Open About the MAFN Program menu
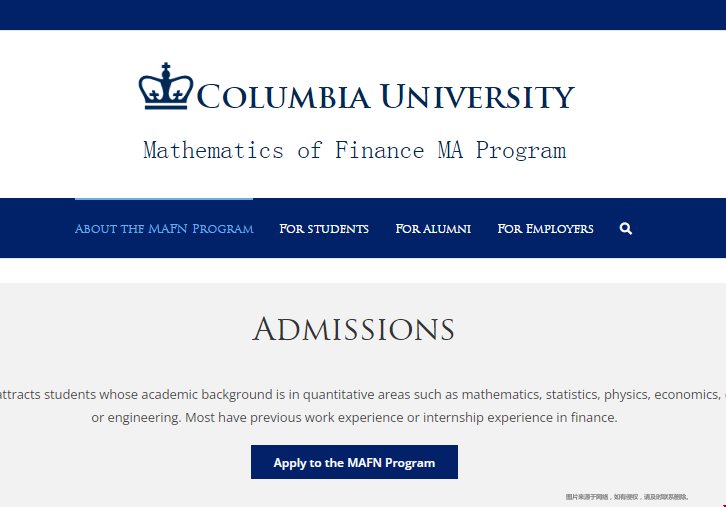This screenshot has width=726, height=507. point(164,229)
